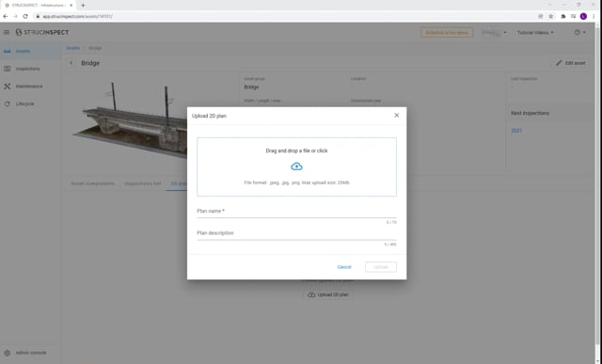Click the Inspections sidebar icon

coord(8,69)
